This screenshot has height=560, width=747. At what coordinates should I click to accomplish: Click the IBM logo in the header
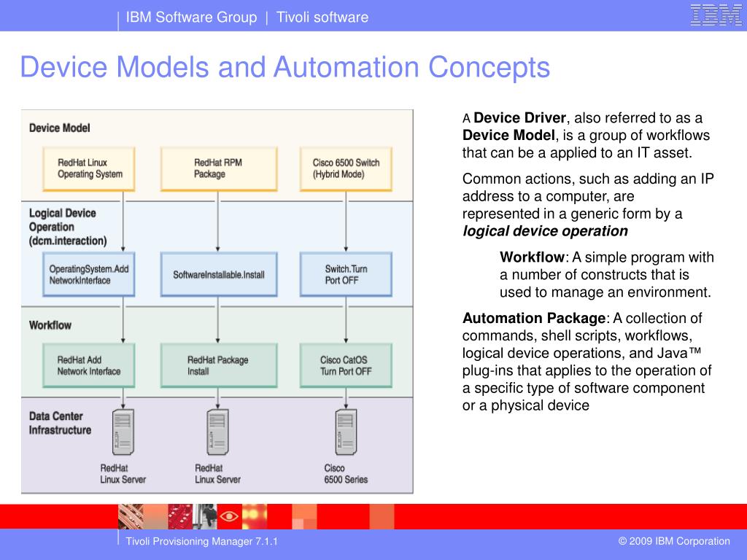(716, 15)
